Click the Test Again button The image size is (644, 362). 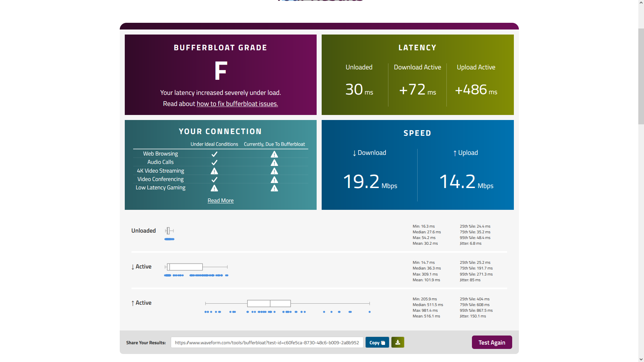click(492, 342)
